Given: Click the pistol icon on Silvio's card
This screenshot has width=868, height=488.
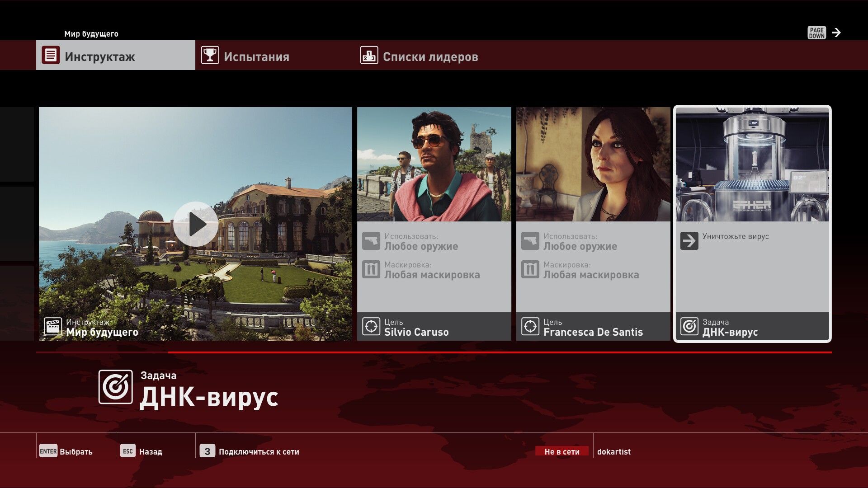Looking at the screenshot, I should 371,241.
